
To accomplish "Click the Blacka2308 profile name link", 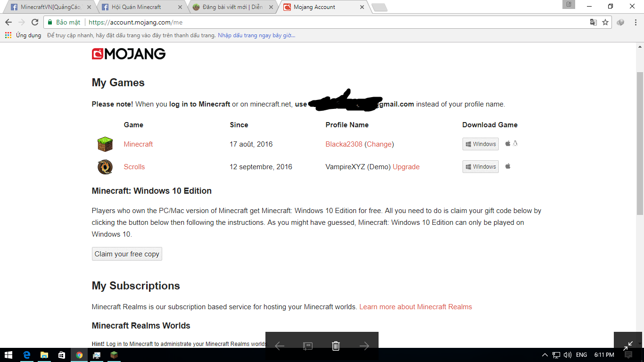I will (x=344, y=144).
